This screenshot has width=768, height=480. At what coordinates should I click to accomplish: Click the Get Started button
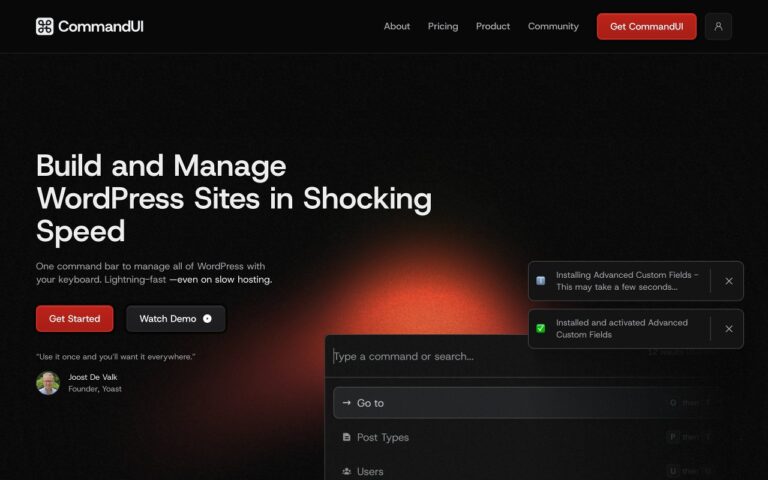[x=75, y=319]
